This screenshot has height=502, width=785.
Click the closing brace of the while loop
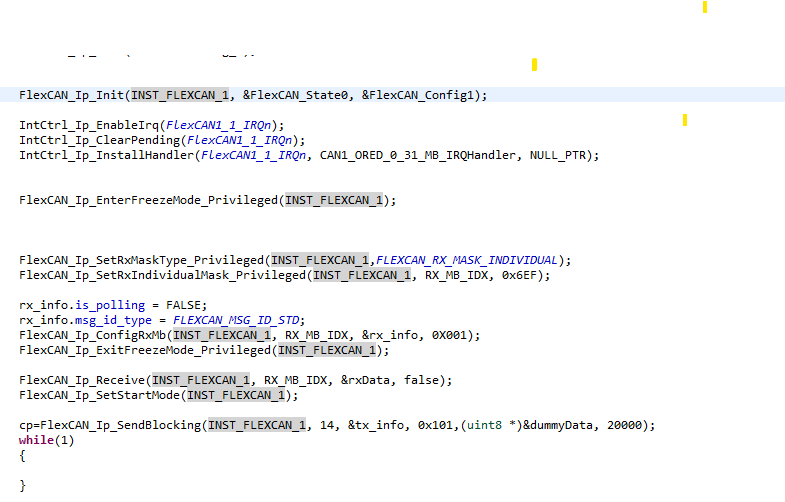point(22,485)
